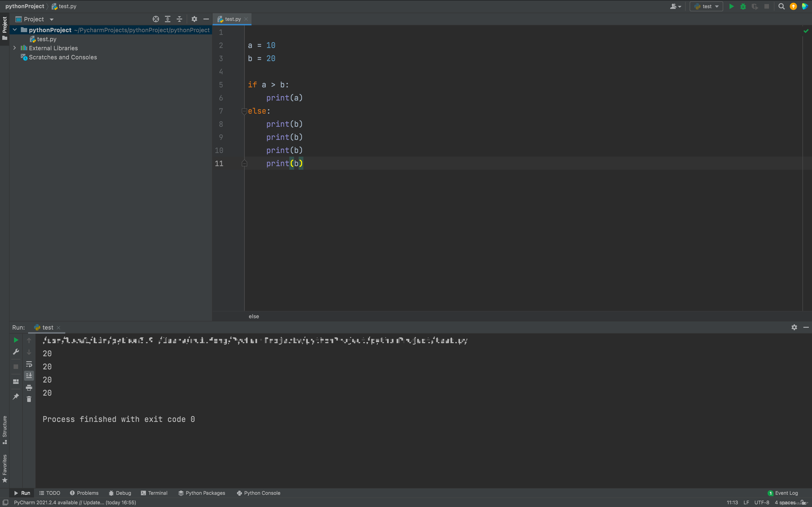
Task: Toggle Scroll to End in Run panel
Action: 29,375
